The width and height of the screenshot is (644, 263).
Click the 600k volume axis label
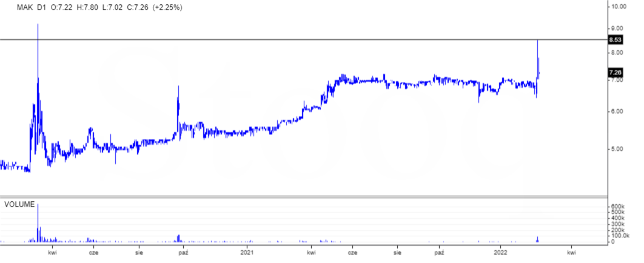click(618, 206)
